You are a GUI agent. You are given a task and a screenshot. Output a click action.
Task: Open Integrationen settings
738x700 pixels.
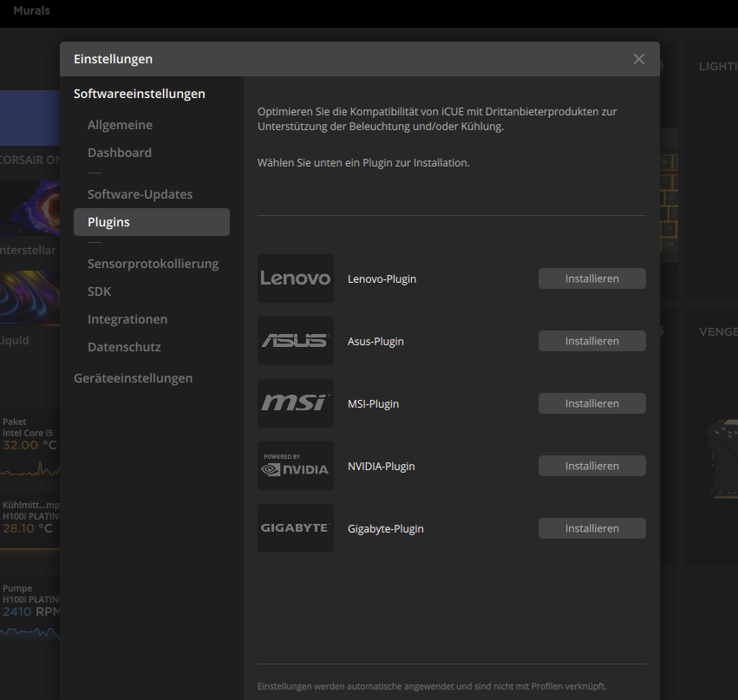(x=127, y=319)
